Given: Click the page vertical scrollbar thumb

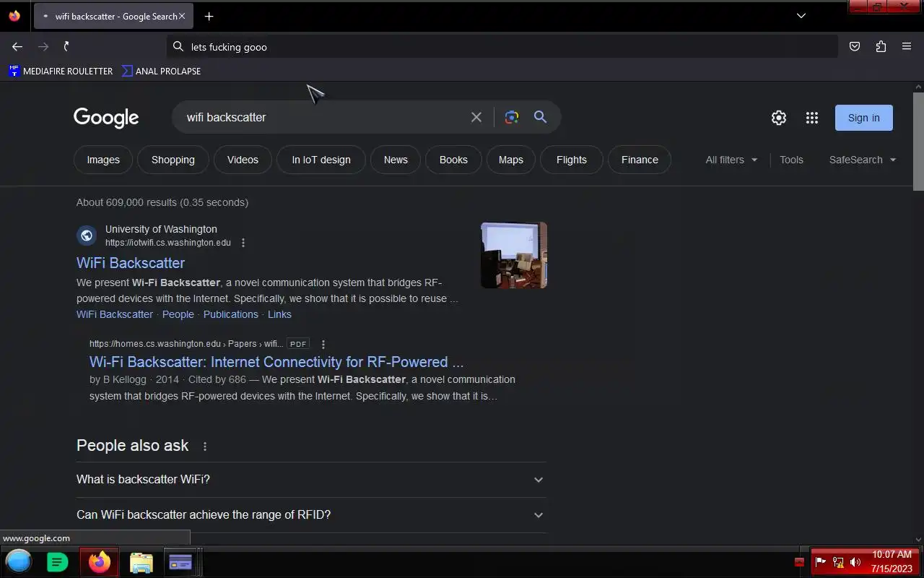Looking at the screenshot, I should pos(918,141).
